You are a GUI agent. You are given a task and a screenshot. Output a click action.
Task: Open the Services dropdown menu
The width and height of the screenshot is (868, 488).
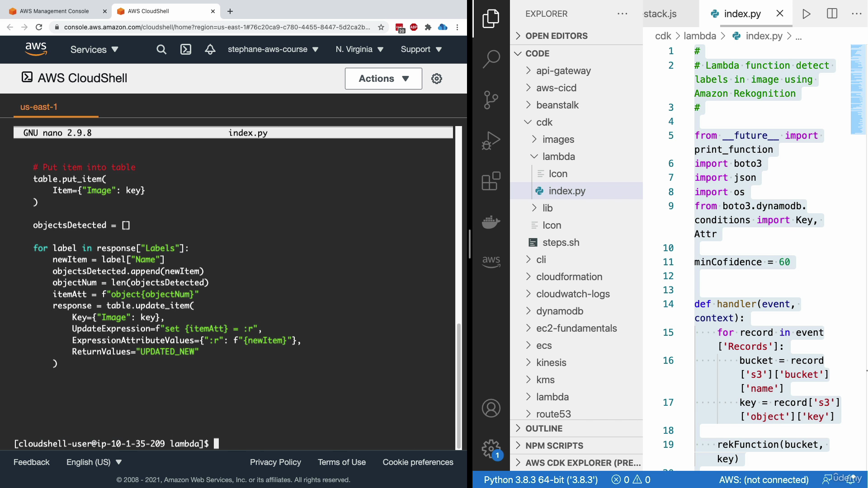(94, 49)
